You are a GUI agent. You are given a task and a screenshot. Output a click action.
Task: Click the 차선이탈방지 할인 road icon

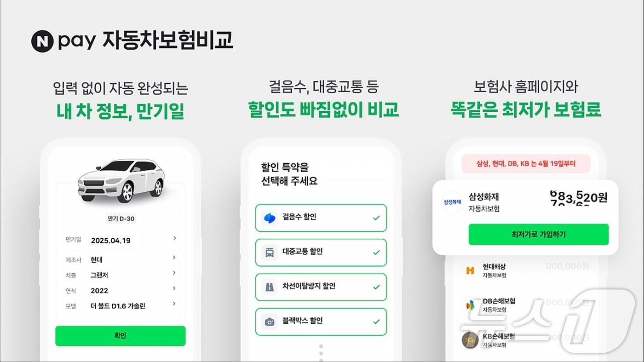click(x=270, y=287)
